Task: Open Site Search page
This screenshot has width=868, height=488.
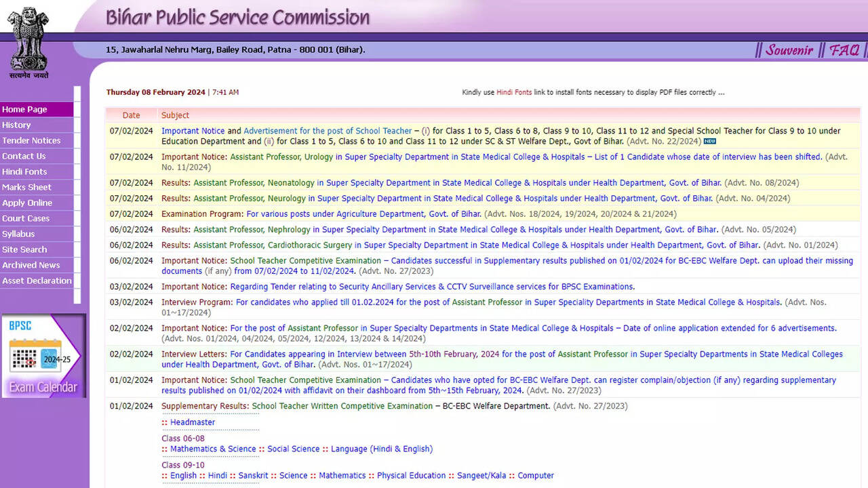Action: [24, 249]
